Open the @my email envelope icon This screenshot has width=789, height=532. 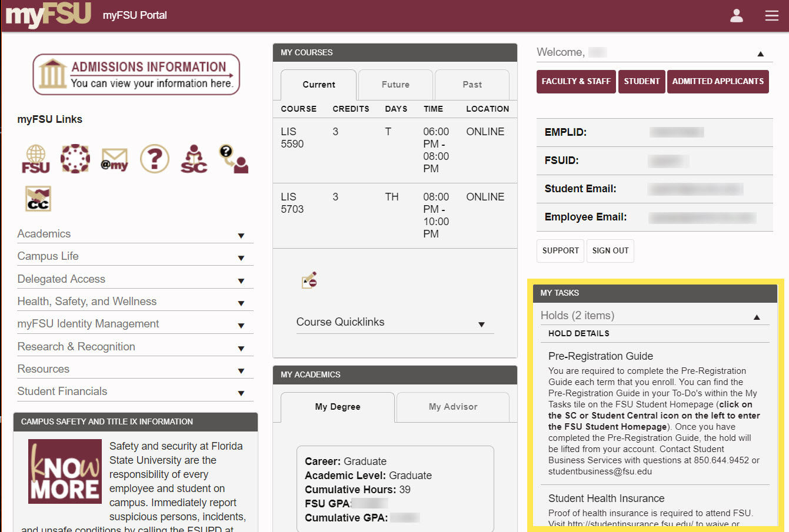coord(114,159)
